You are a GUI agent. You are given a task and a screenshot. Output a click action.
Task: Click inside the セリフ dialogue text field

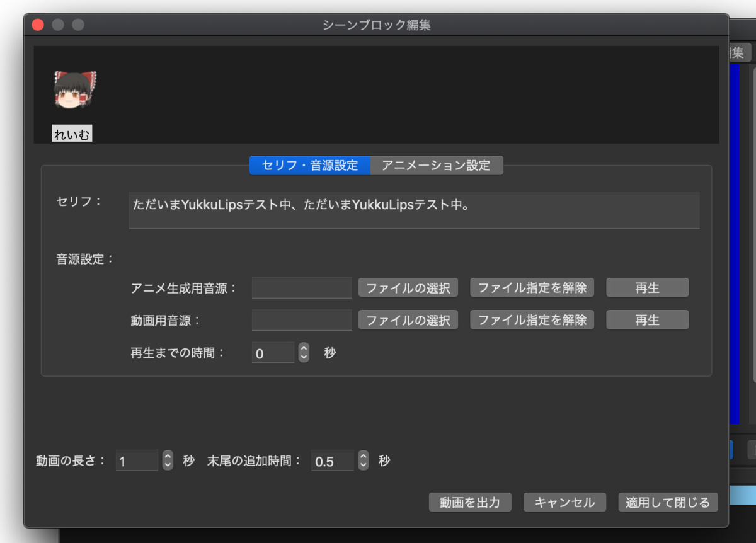point(414,210)
